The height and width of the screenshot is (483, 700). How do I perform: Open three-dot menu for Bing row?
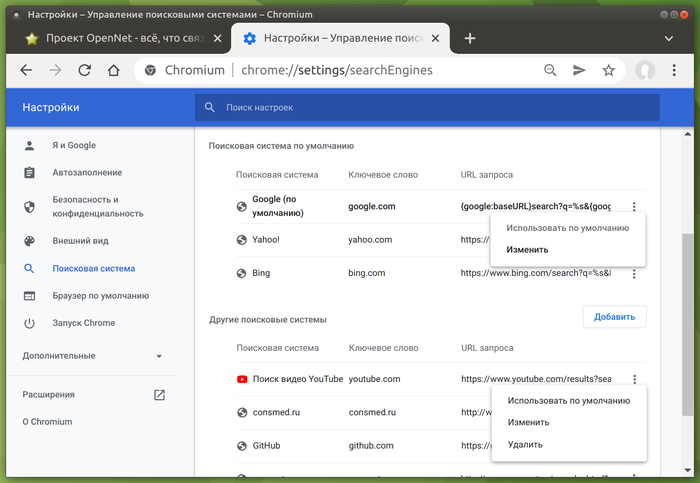(634, 272)
